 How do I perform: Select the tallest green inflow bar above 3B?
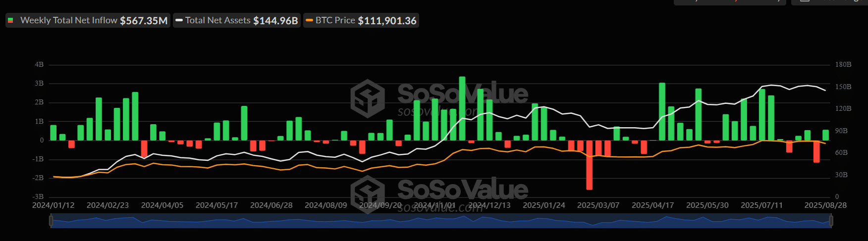[462, 109]
